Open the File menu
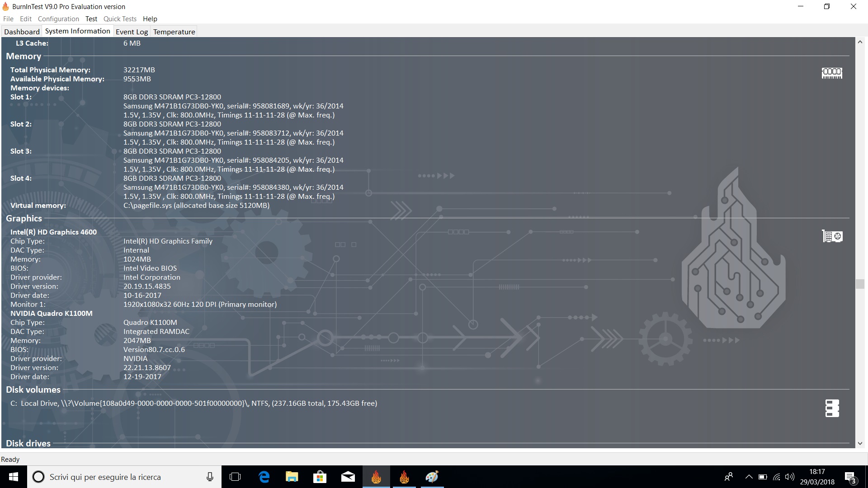This screenshot has width=868, height=488. tap(8, 19)
